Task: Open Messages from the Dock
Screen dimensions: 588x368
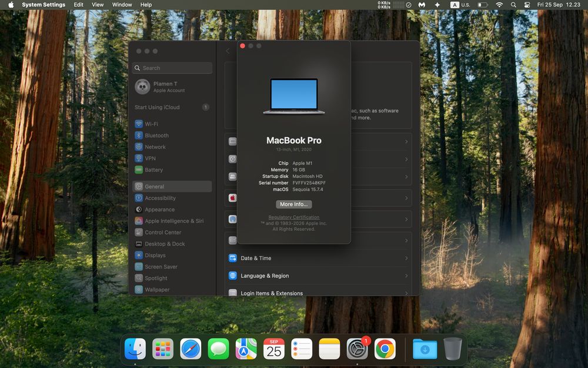Action: click(218, 349)
